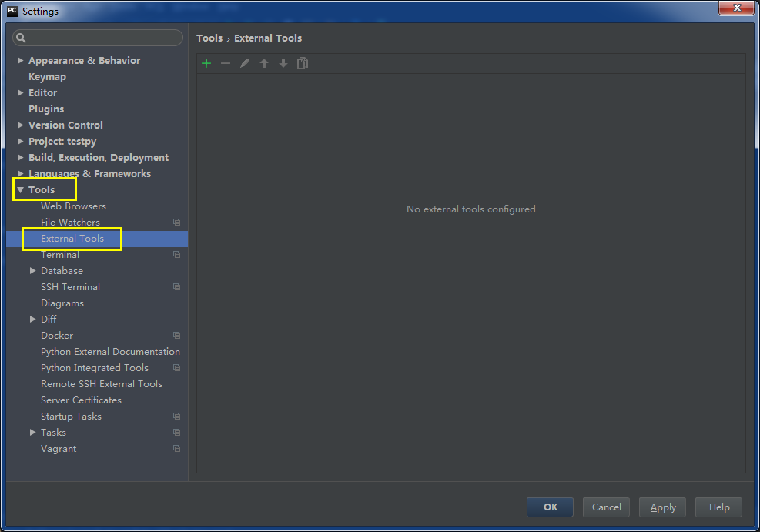760x532 pixels.
Task: Click the project-level icon beside SSH Terminal
Action: pyautogui.click(x=177, y=287)
